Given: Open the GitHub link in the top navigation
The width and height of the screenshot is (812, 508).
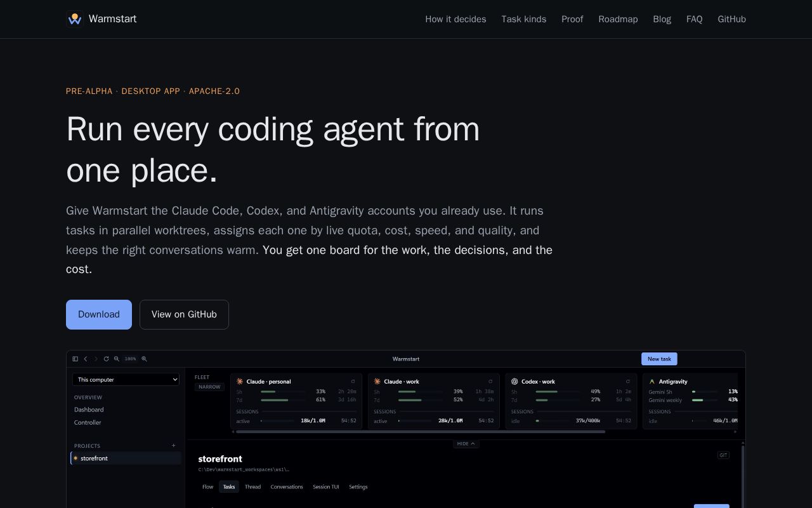Looking at the screenshot, I should coord(731,19).
